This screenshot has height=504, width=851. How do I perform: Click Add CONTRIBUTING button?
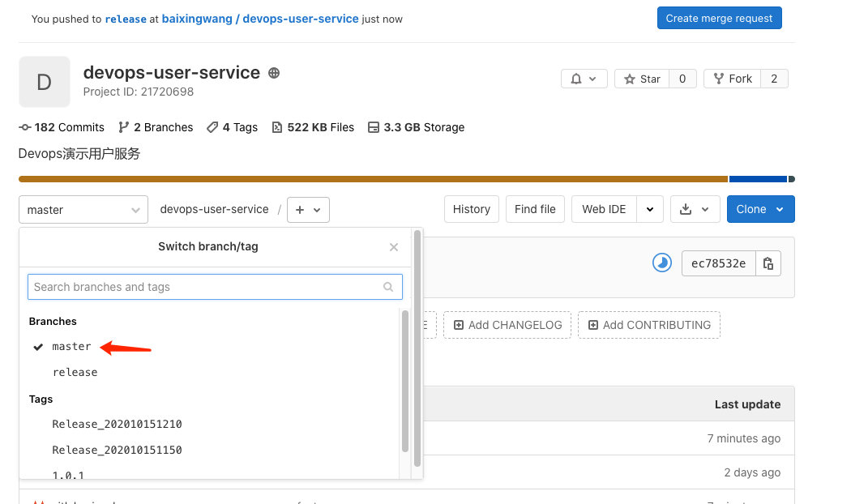(x=649, y=325)
